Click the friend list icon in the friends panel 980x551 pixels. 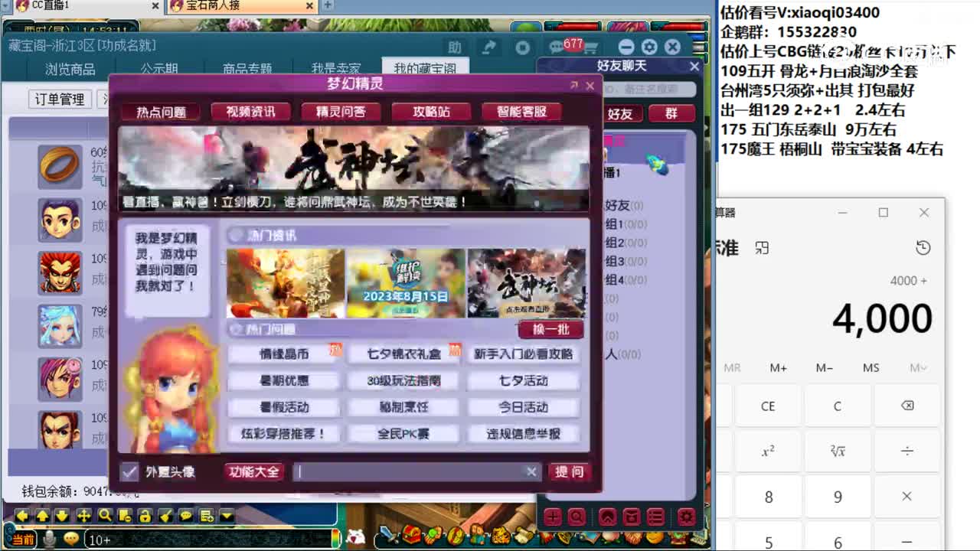[656, 517]
